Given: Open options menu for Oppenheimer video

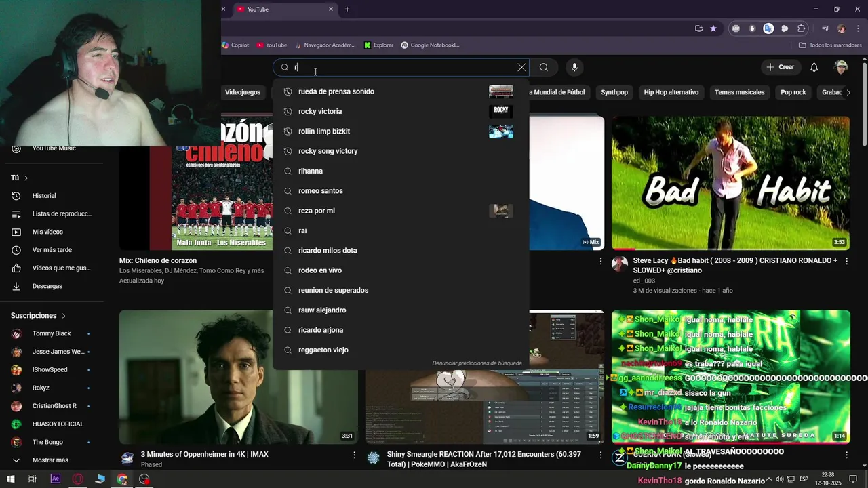Looking at the screenshot, I should click(x=354, y=455).
